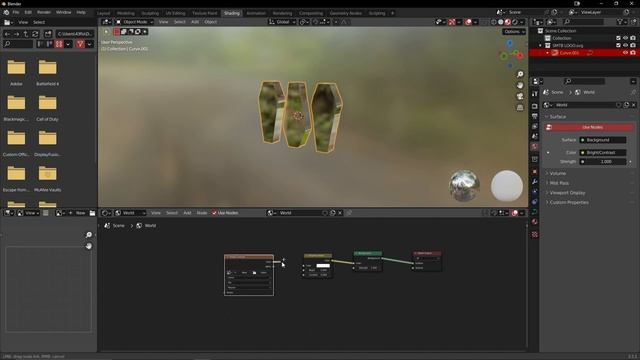Open the Call of Duty folder
The height and width of the screenshot is (360, 640).
(47, 103)
